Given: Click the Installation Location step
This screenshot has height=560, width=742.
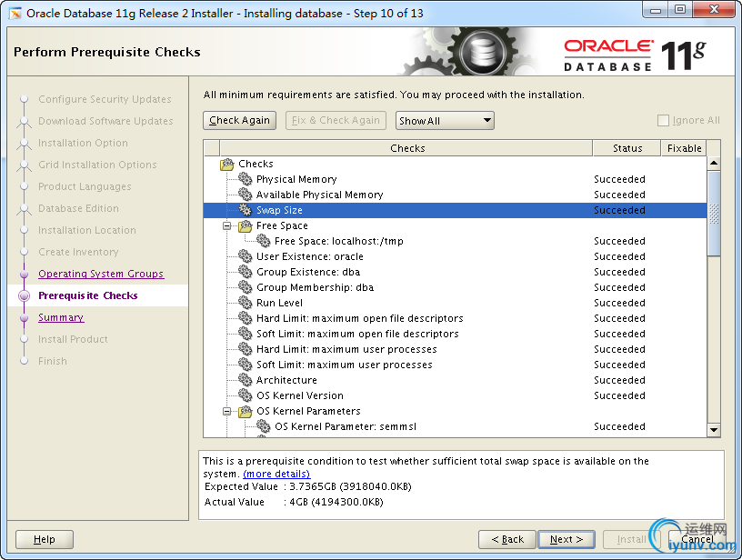Looking at the screenshot, I should pos(87,230).
